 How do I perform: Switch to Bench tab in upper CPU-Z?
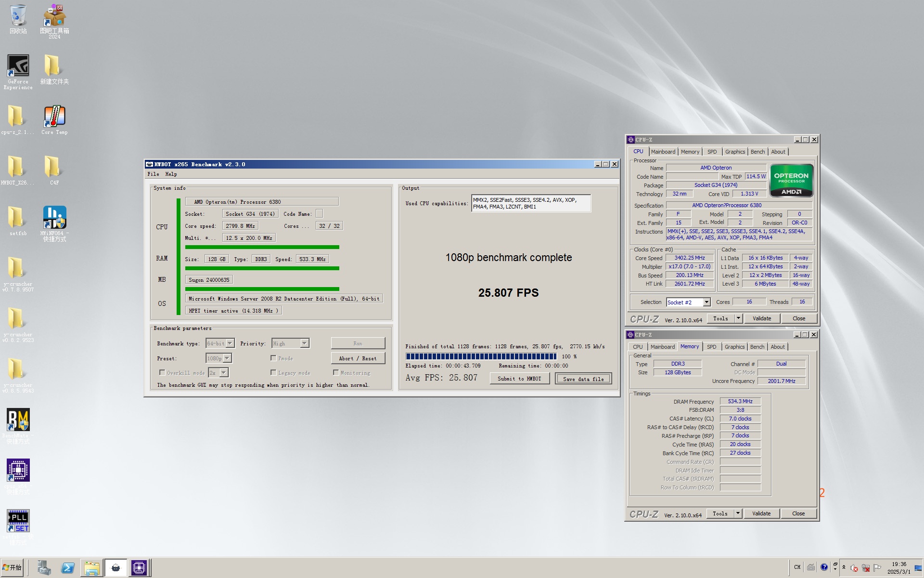757,152
